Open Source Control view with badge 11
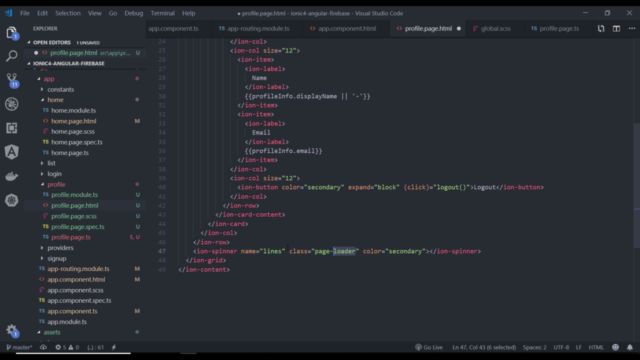Viewport: 640px width, 360px height. pyautogui.click(x=12, y=80)
